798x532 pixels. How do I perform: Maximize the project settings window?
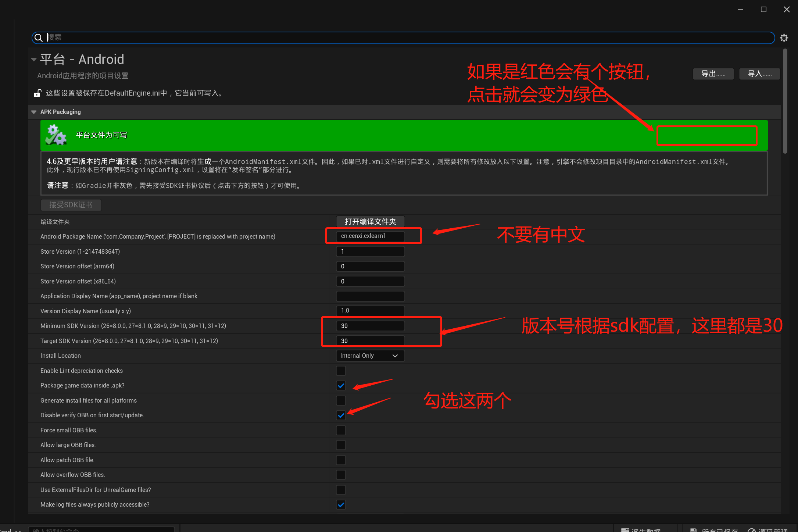pyautogui.click(x=763, y=10)
